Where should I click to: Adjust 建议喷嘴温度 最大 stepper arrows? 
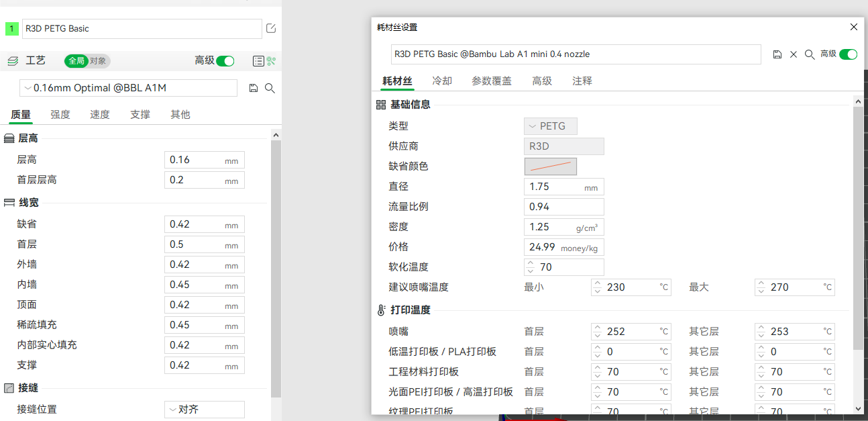coord(761,287)
